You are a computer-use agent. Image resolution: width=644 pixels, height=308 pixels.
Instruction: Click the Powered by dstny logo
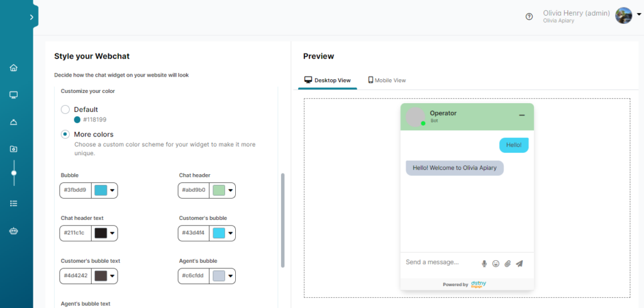pos(479,284)
